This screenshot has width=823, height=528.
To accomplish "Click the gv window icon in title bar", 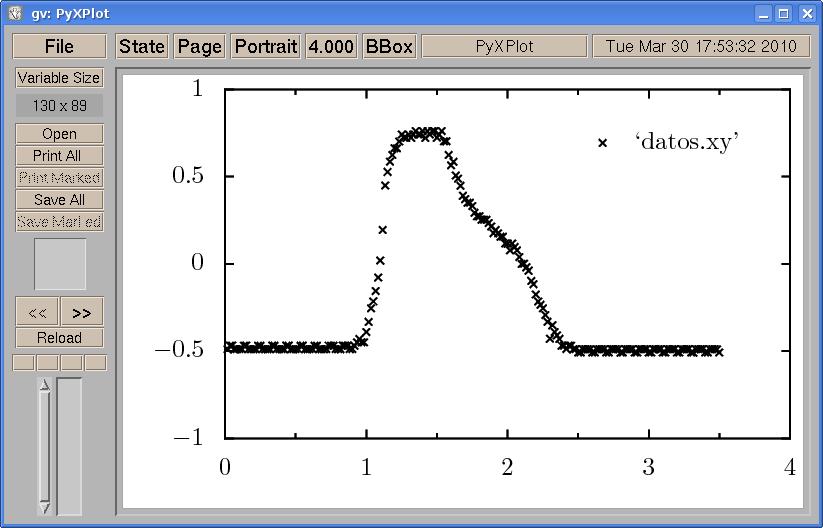I will pos(14,14).
